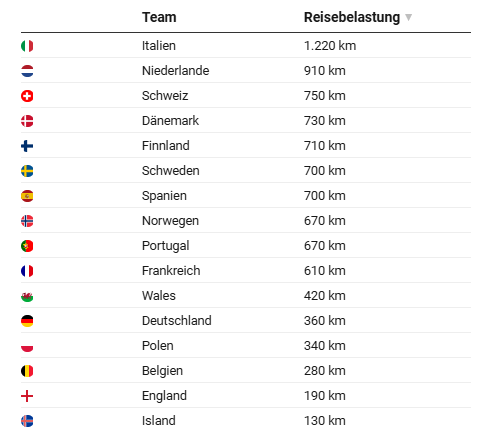This screenshot has width=484, height=443.
Task: Select the Deutschland team name
Action: click(x=177, y=321)
